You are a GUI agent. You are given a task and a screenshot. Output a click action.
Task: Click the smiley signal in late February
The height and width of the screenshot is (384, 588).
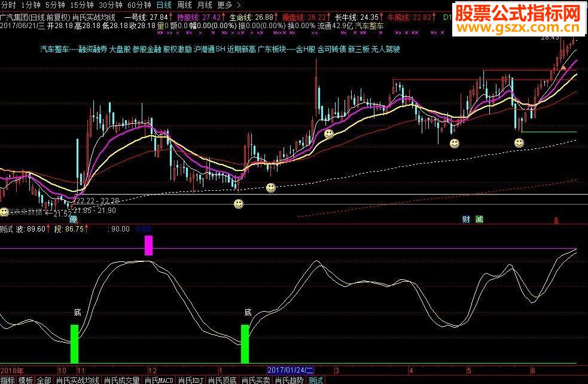(x=329, y=133)
